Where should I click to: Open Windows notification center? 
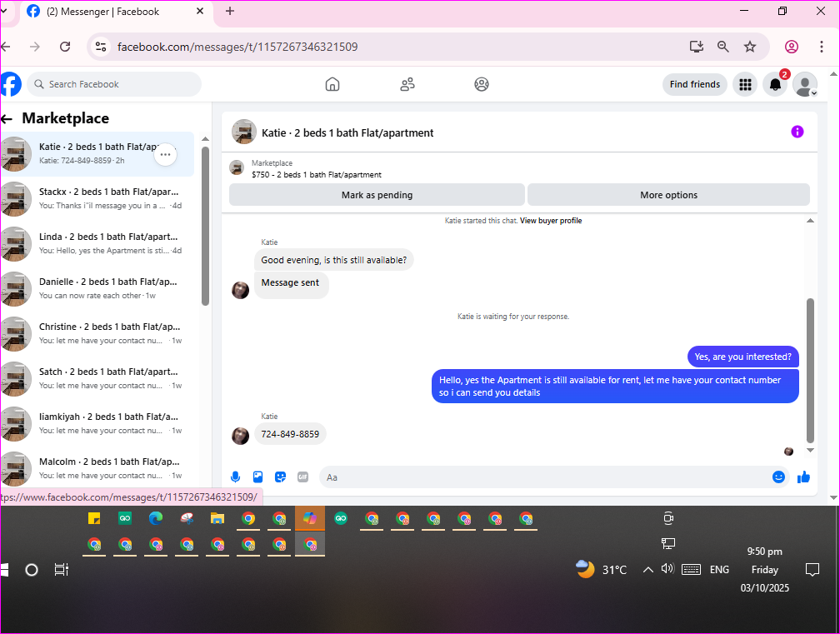812,570
